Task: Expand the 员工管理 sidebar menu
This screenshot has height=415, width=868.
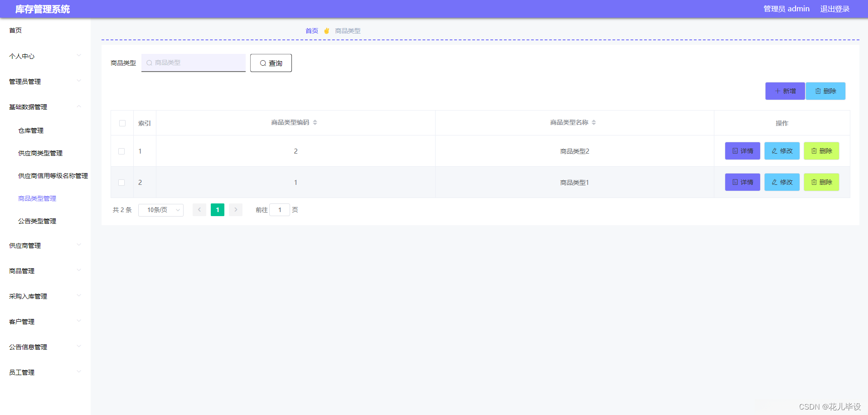Action: [x=45, y=372]
